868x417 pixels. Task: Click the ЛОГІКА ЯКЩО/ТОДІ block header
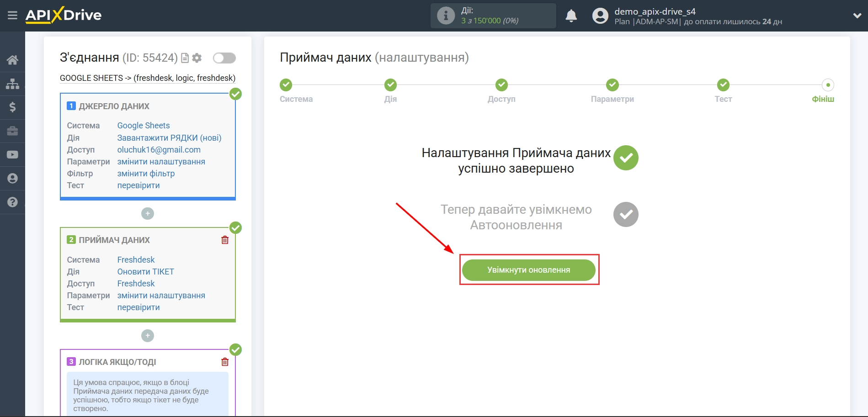(x=117, y=362)
